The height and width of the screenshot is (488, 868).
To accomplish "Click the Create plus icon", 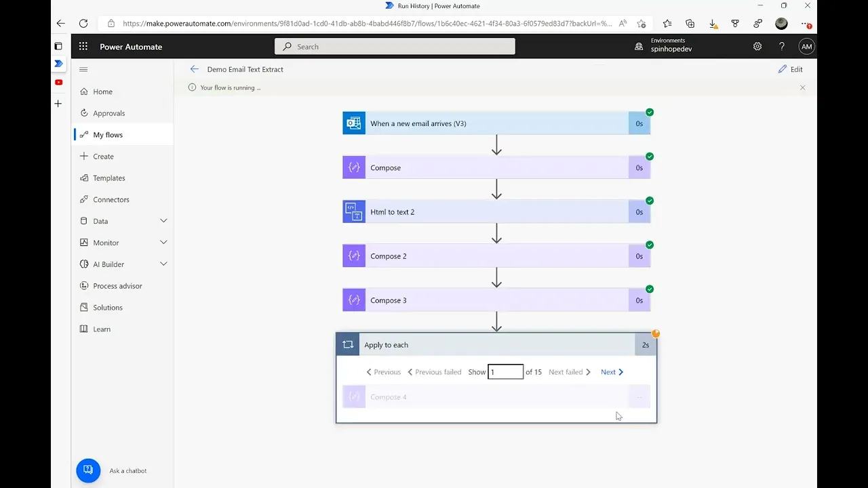I will (84, 156).
